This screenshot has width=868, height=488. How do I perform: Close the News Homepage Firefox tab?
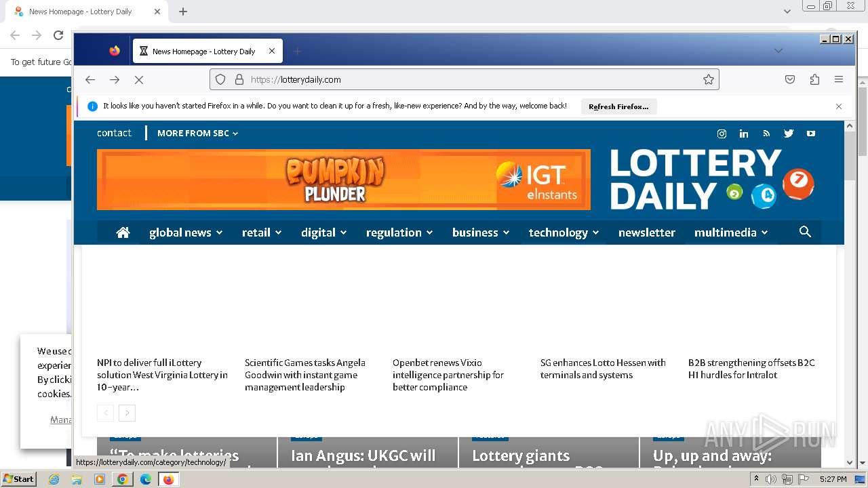(x=272, y=51)
